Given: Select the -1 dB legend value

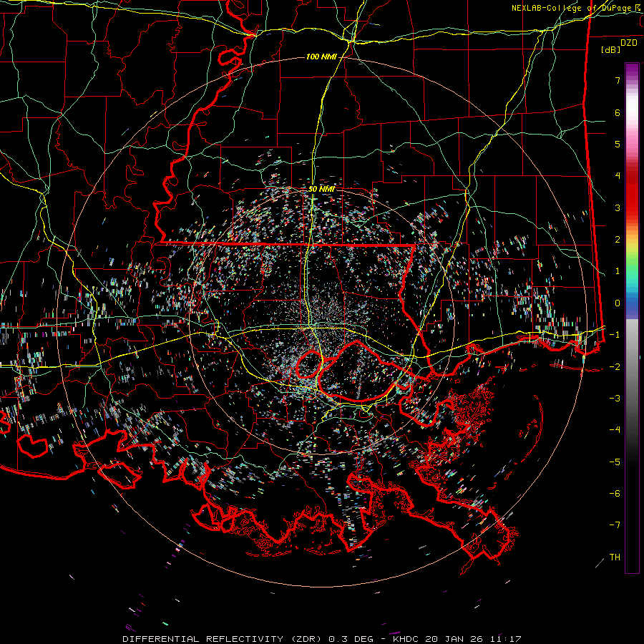Looking at the screenshot, I should coord(615,335).
